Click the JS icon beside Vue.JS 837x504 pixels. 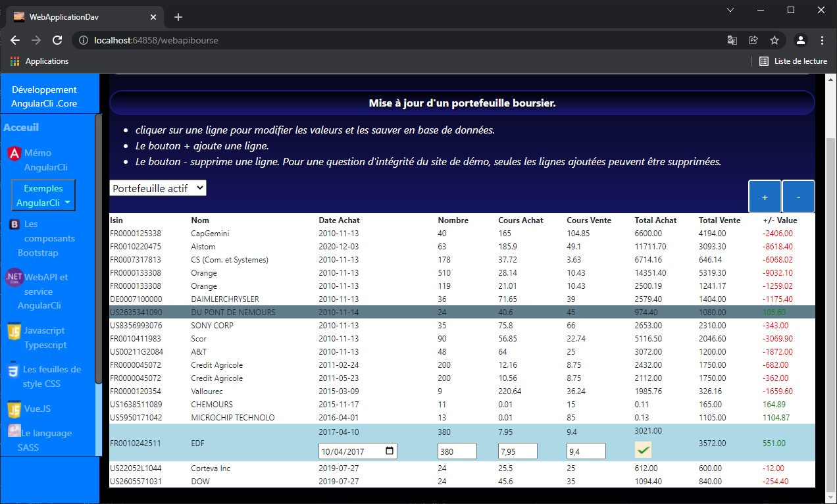tap(14, 409)
